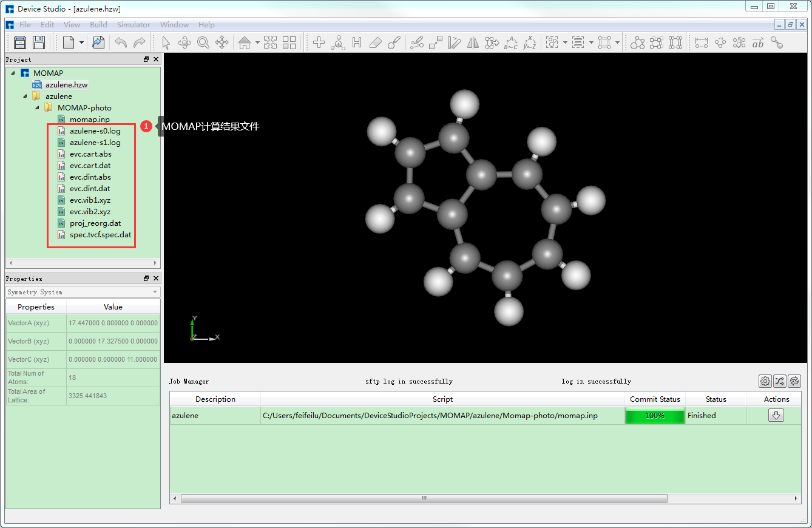Click the download arrow in Actions column
The width and height of the screenshot is (812, 528).
(776, 416)
